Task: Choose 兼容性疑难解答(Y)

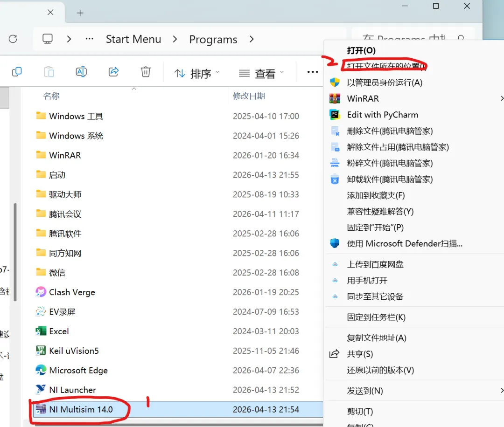Action: [380, 212]
